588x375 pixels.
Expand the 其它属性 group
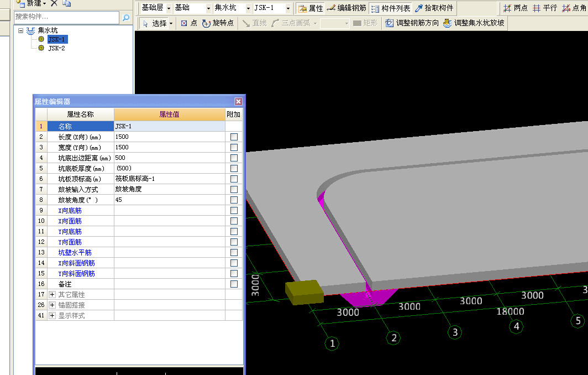coord(52,295)
